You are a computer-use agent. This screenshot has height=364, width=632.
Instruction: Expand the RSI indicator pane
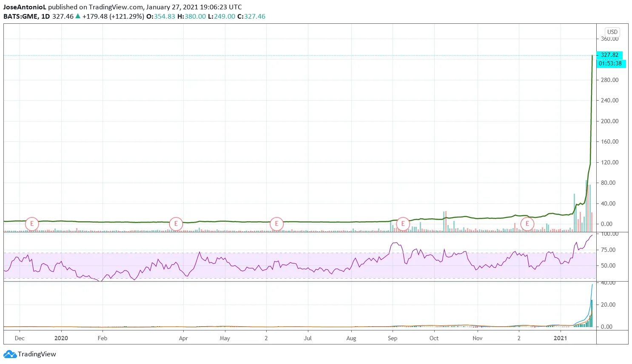pyautogui.click(x=298, y=257)
